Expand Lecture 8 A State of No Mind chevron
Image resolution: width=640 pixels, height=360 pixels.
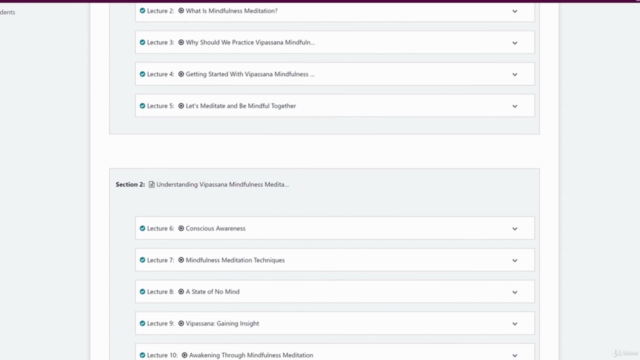pos(515,292)
